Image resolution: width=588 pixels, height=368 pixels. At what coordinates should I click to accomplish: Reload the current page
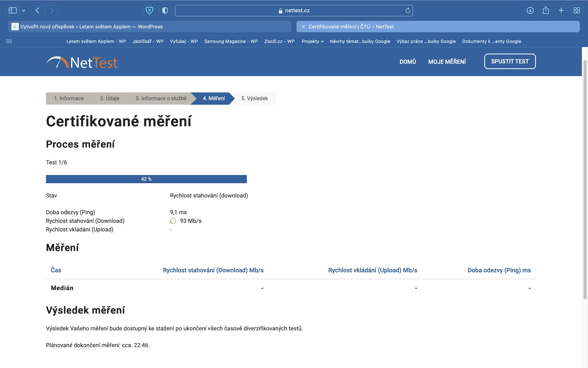pos(408,11)
